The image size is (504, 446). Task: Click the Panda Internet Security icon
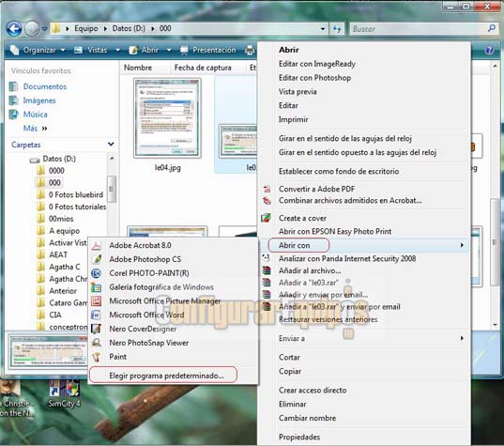coord(266,258)
